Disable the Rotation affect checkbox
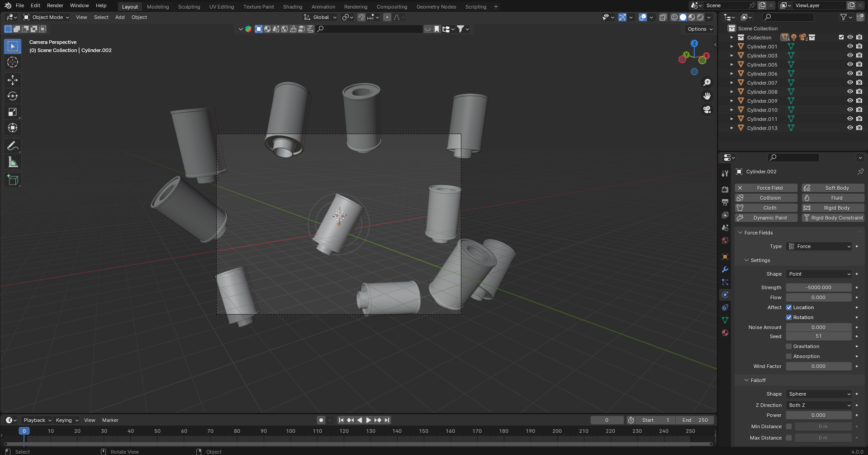The image size is (868, 455). pyautogui.click(x=789, y=317)
